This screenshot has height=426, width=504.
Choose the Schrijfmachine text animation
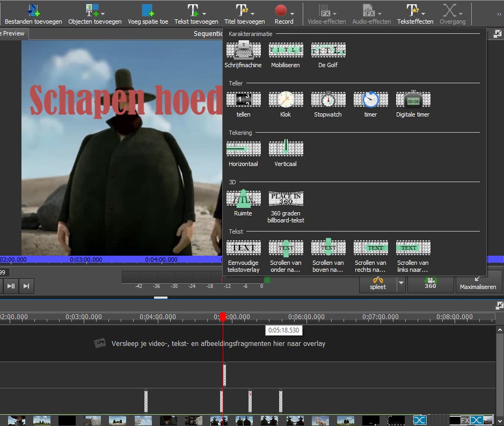[243, 55]
